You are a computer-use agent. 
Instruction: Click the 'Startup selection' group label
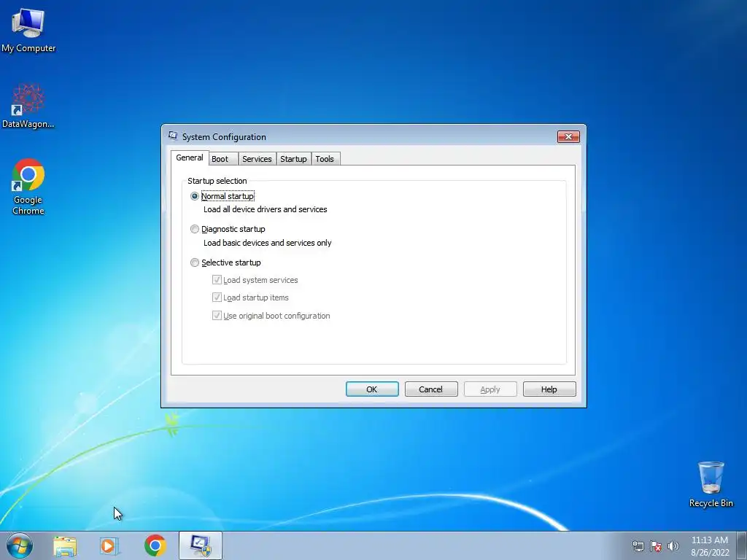217,181
